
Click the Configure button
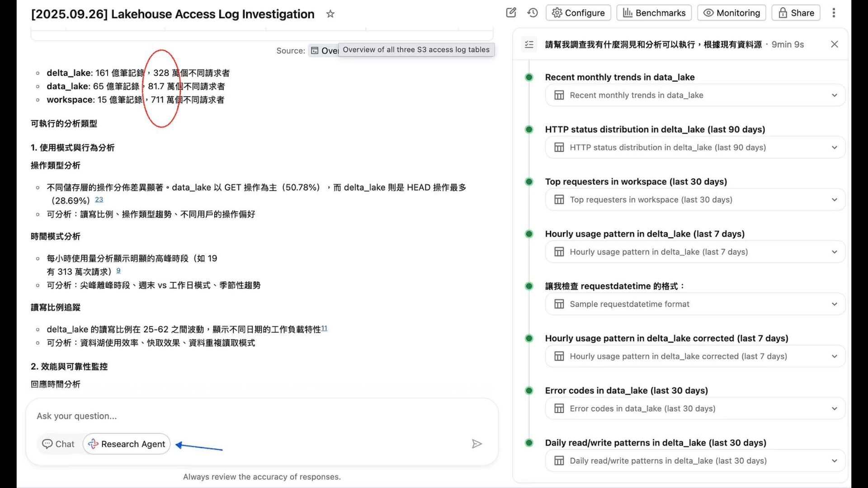[x=578, y=13]
